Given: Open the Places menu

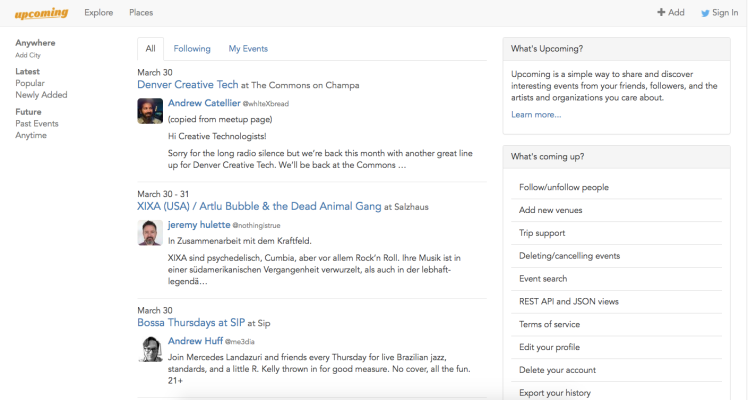Looking at the screenshot, I should (x=141, y=13).
